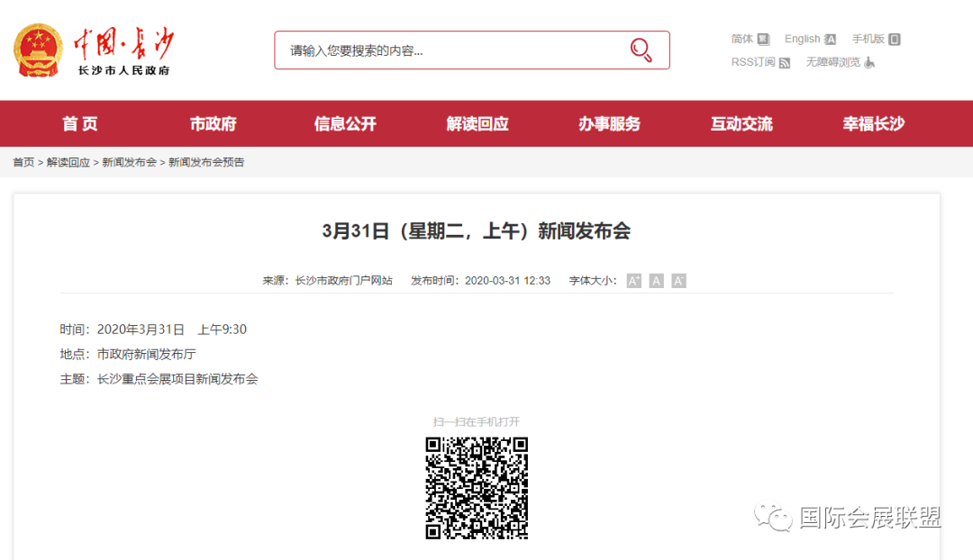Go to 首页 in the breadcrumb

pos(23,162)
